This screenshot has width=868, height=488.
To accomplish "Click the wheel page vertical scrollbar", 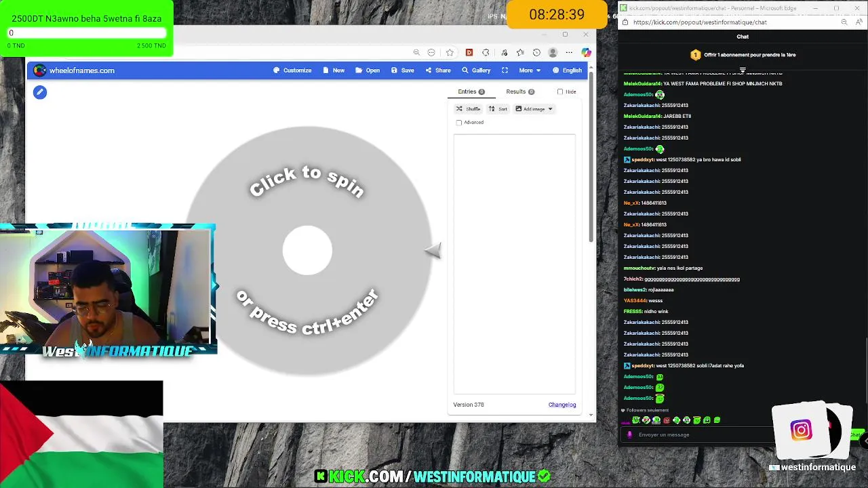I will [591, 156].
